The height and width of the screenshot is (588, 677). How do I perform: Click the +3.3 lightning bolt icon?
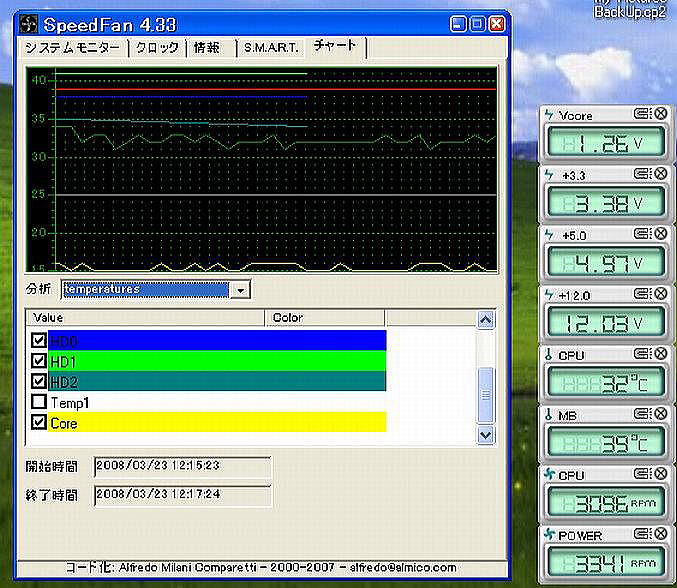(x=549, y=175)
